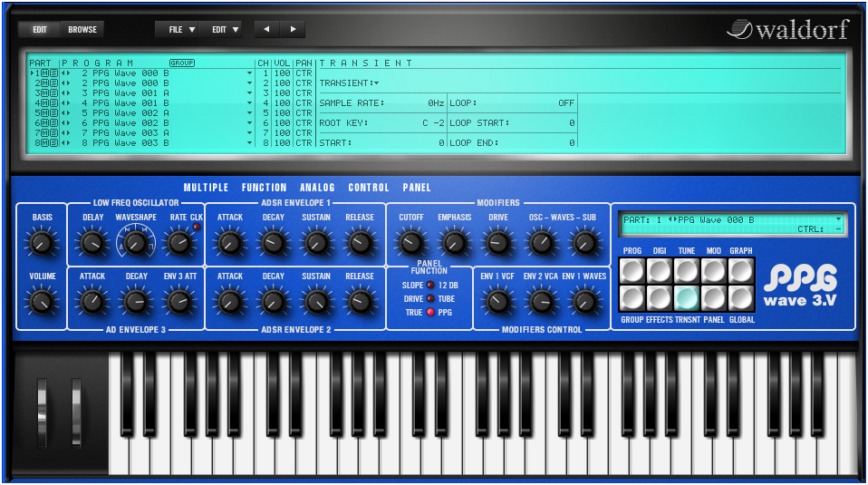The image size is (868, 485).
Task: Toggle the DRIVE TUBE LED
Action: pos(430,298)
